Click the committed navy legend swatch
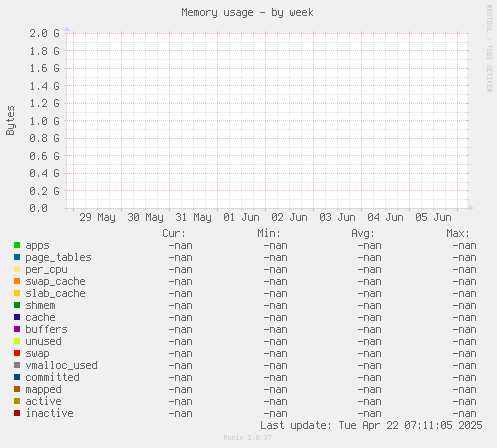 pyautogui.click(x=17, y=377)
